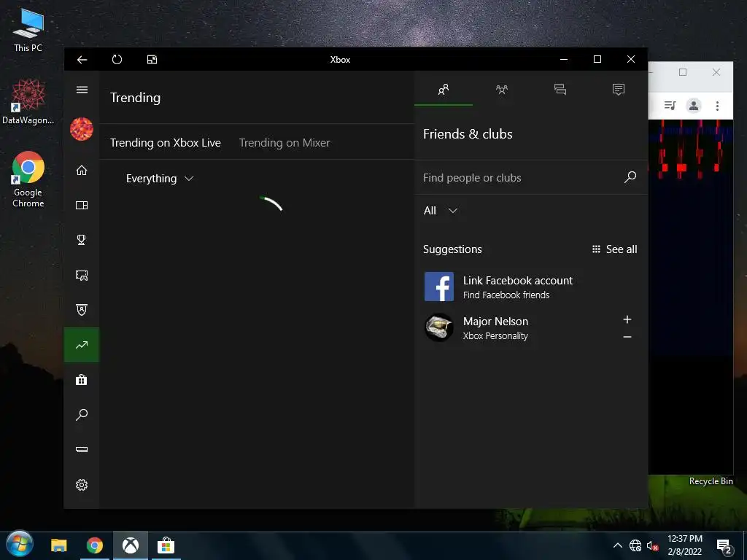
Task: Click the Windows Start button
Action: tap(20, 544)
